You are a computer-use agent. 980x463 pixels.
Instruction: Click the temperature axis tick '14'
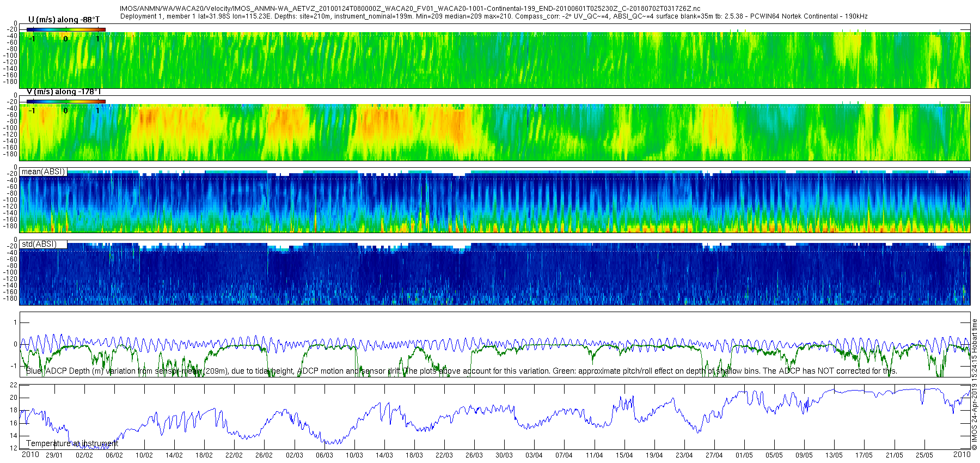point(14,436)
